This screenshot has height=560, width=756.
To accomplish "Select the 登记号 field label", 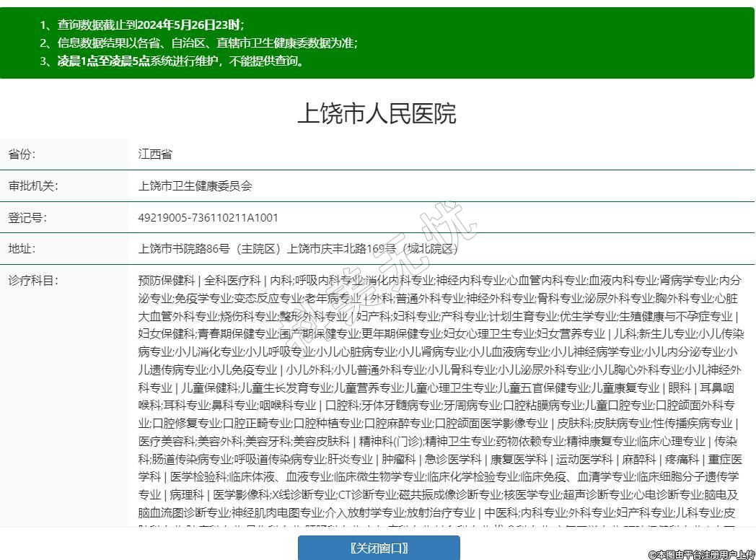I will click(x=27, y=217).
